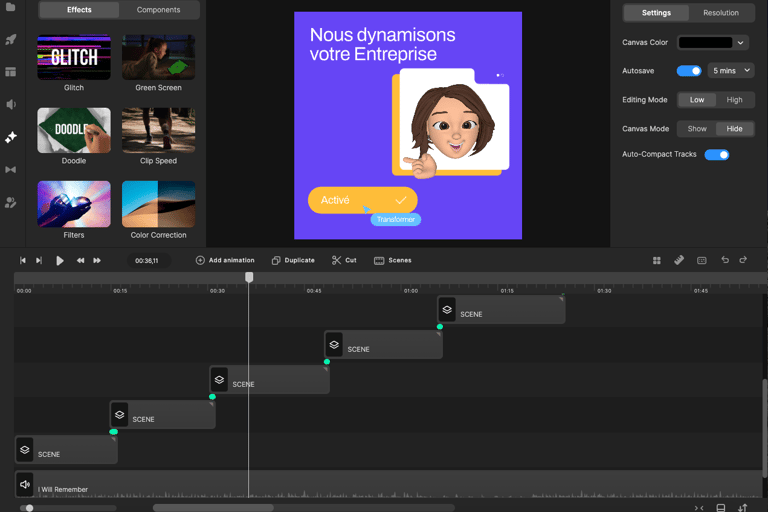The height and width of the screenshot is (512, 768).
Task: Click the Add animation button
Action: point(225,260)
